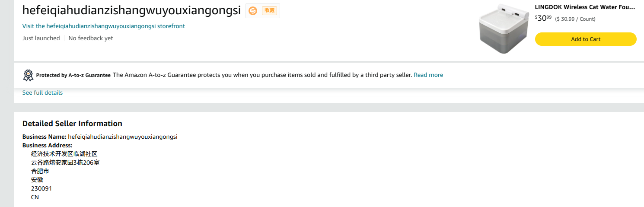Click the Business Address label

48,145
